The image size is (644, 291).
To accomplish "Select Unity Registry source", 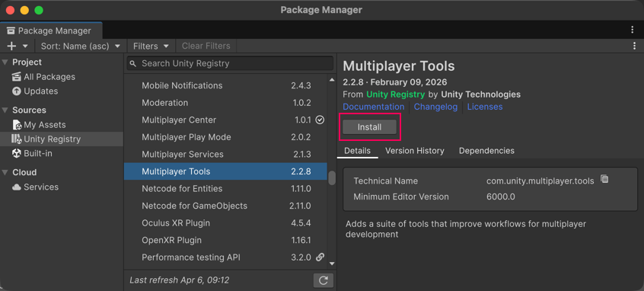I will tap(62, 139).
